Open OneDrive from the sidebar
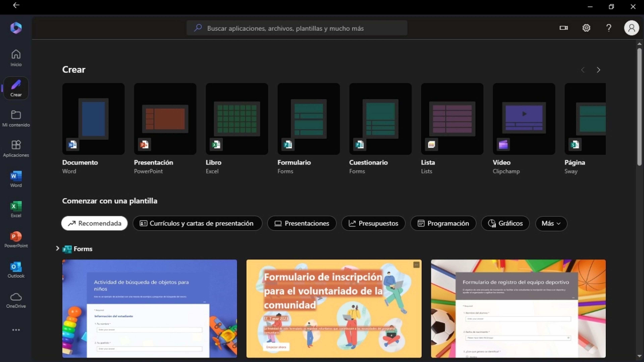 point(16,300)
